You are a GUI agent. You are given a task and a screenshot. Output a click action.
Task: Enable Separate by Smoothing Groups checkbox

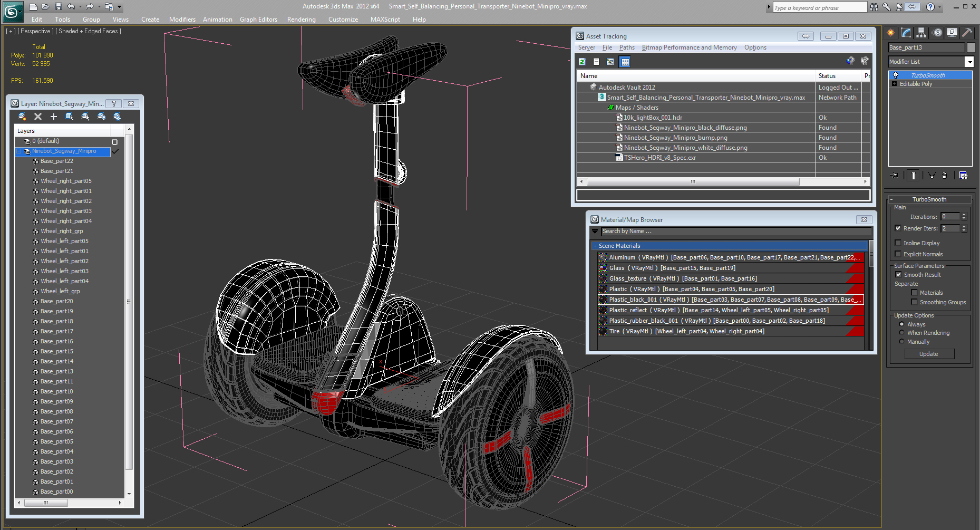(x=914, y=302)
